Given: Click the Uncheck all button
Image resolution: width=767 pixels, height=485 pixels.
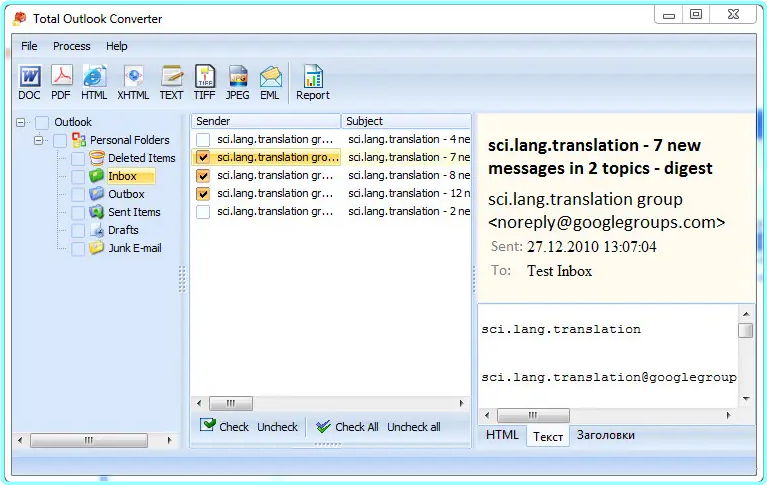Looking at the screenshot, I should (x=414, y=427).
